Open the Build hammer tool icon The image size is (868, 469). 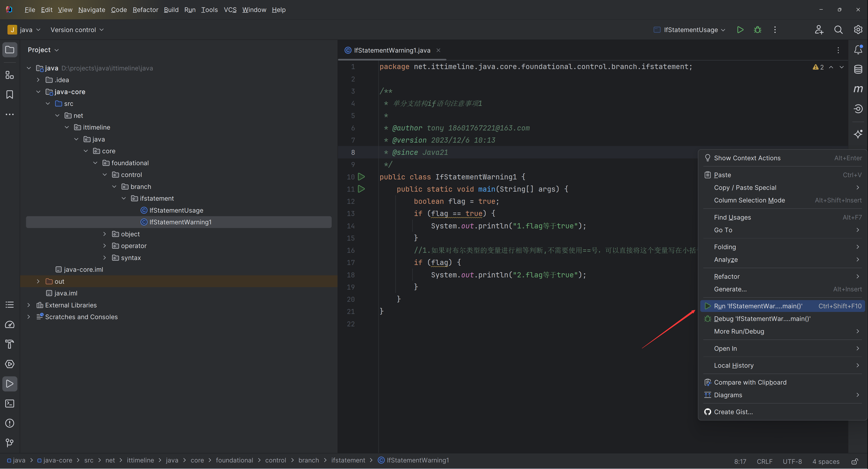coord(10,344)
